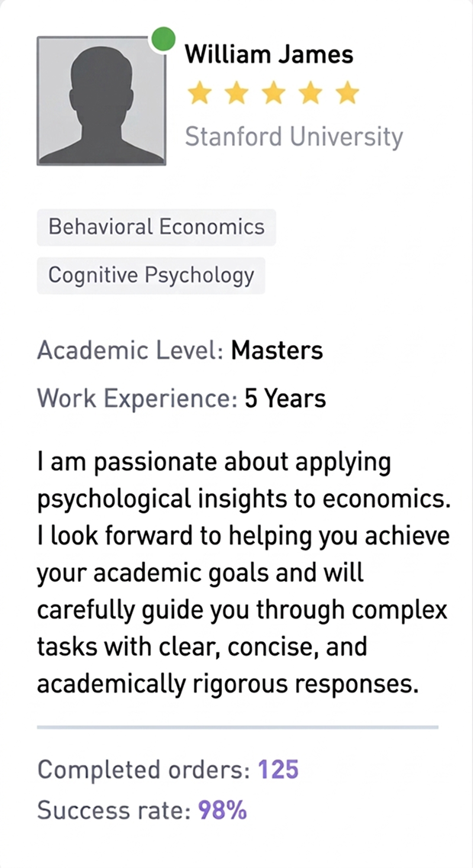Click the horizontal divider line
Screen dimensions: 473x868
coord(237,728)
